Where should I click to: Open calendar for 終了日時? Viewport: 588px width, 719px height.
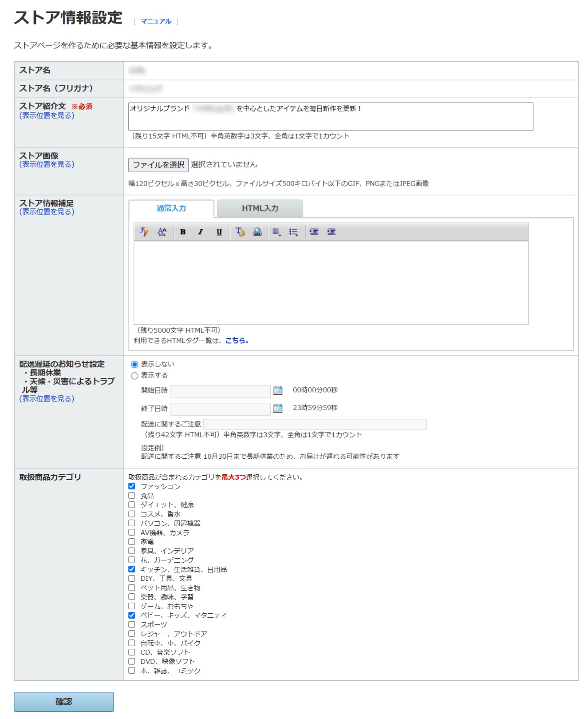(x=278, y=408)
